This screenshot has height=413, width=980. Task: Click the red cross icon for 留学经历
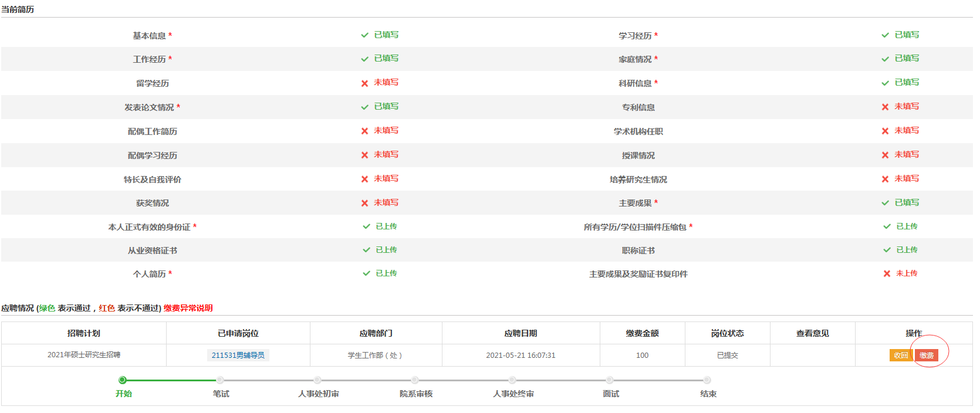364,83
